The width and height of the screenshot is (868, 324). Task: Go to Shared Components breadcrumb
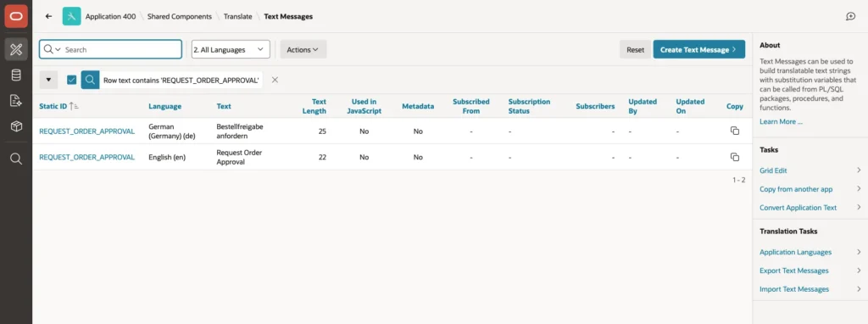180,17
